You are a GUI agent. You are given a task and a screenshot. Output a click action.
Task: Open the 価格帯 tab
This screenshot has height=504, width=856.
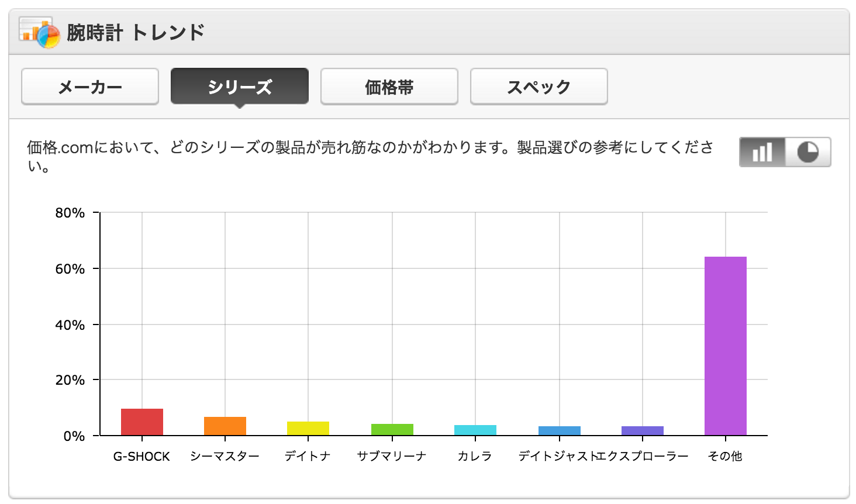[x=389, y=87]
